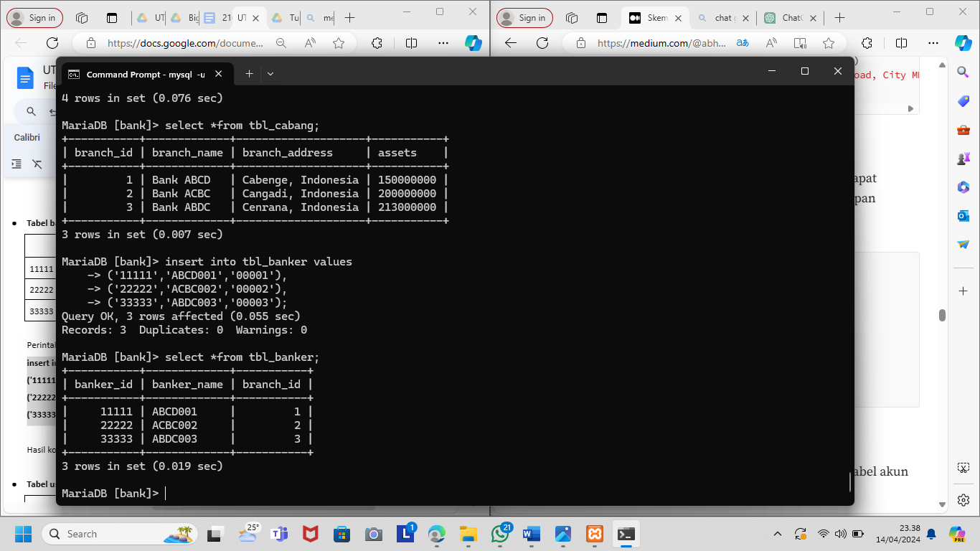The image size is (980, 551).
Task: Click the docs.google.com address bar
Action: click(x=185, y=43)
